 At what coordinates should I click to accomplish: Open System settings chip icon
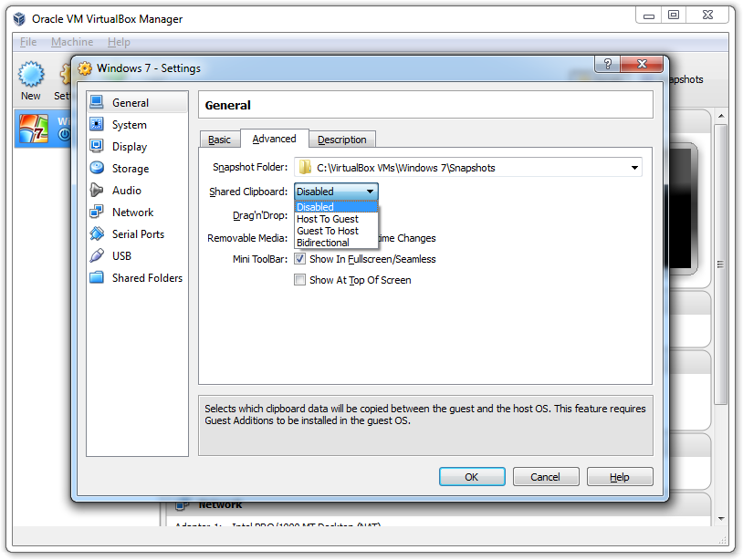click(x=97, y=125)
